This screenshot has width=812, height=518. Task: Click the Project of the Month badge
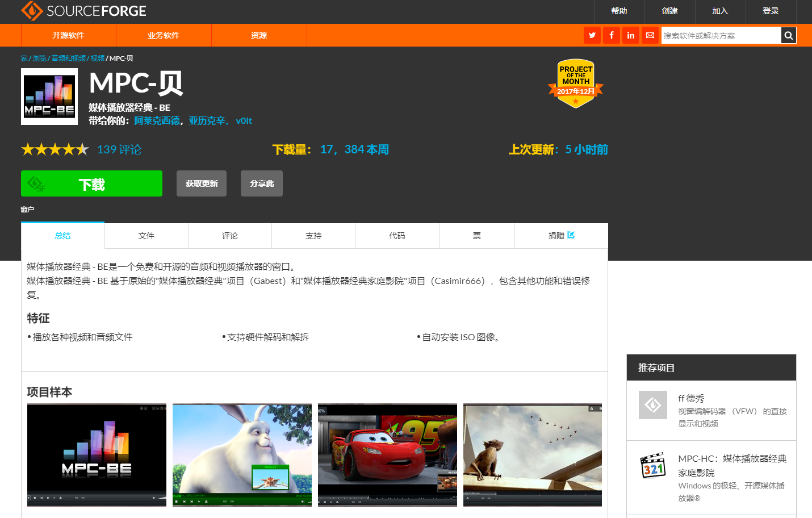tap(576, 83)
